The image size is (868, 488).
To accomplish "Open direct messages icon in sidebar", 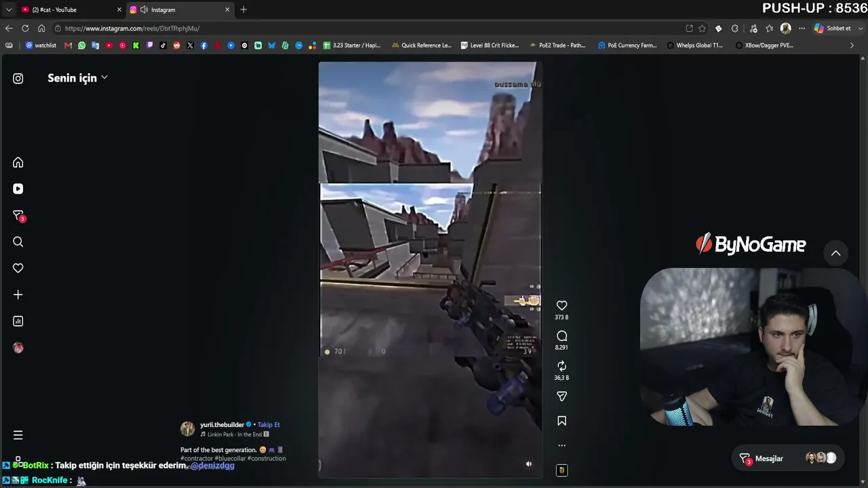I will coord(18,216).
